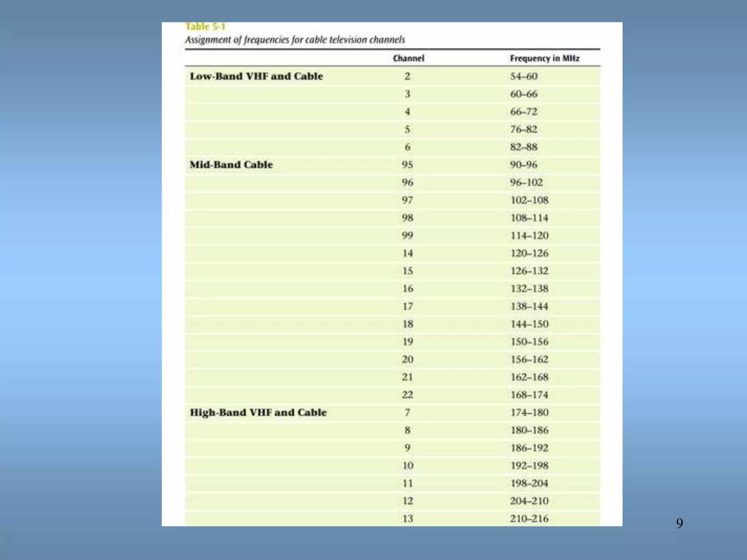The height and width of the screenshot is (560, 747).
Task: Click the Frequency in MHz column header
Action: (544, 58)
